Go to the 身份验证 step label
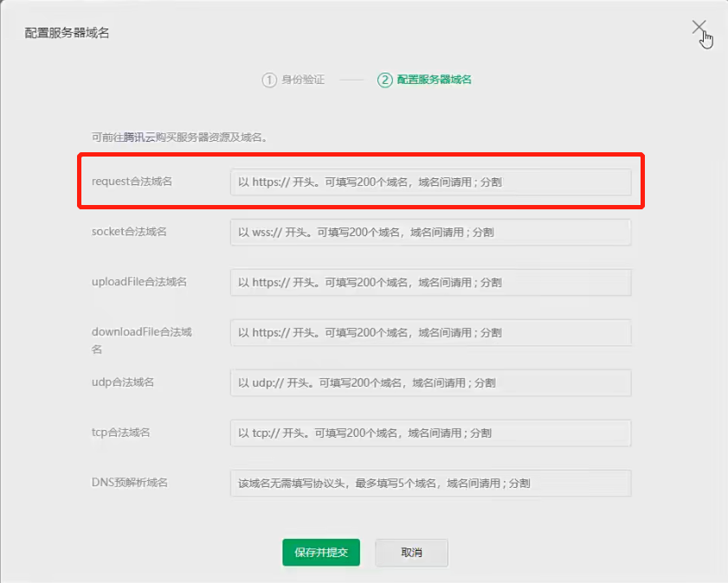Image resolution: width=728 pixels, height=583 pixels. [x=303, y=80]
